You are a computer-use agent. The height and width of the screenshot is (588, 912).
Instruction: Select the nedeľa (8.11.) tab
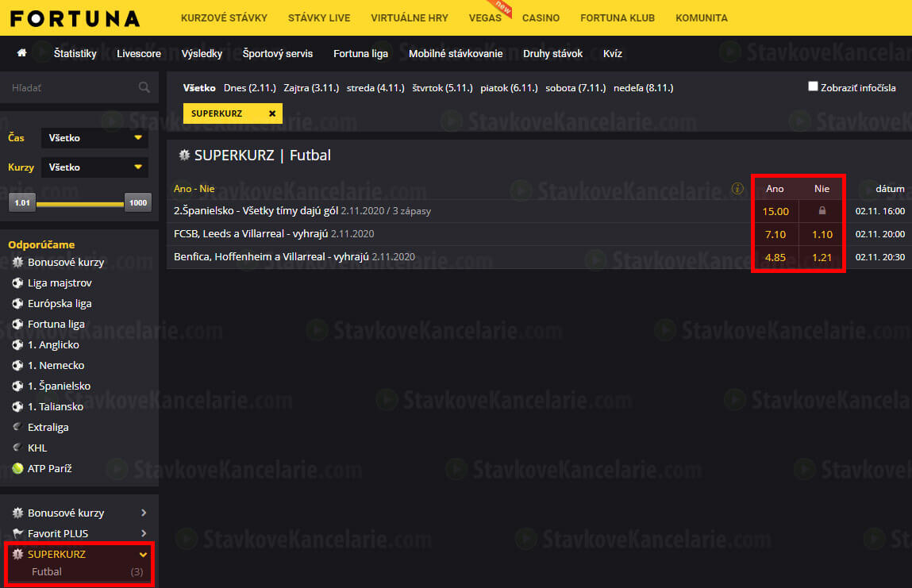click(643, 88)
